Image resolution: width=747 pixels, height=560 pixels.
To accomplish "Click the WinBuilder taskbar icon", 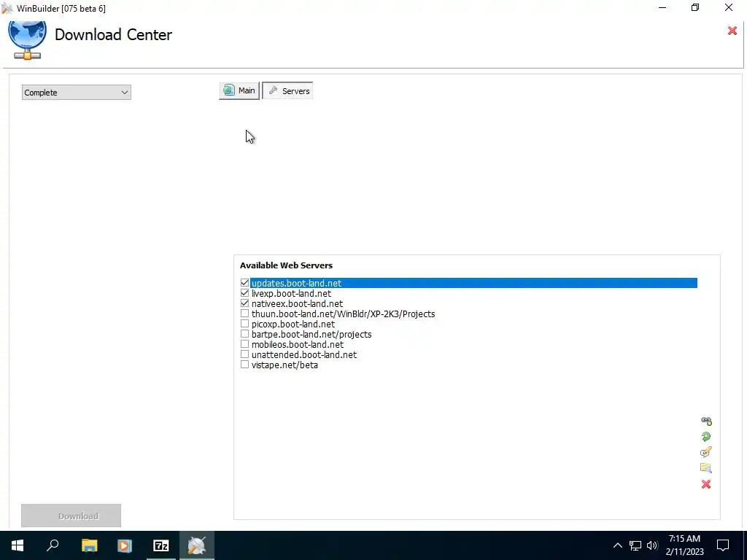I will pyautogui.click(x=197, y=545).
